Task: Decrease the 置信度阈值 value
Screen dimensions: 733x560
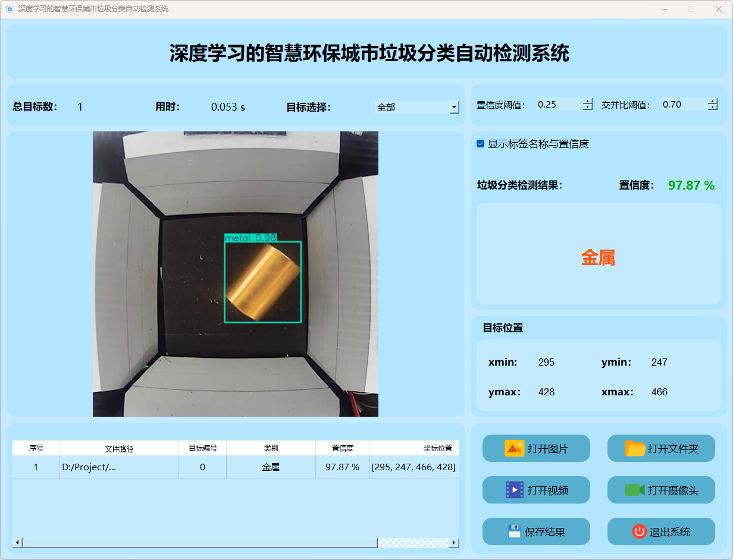Action: pos(588,108)
